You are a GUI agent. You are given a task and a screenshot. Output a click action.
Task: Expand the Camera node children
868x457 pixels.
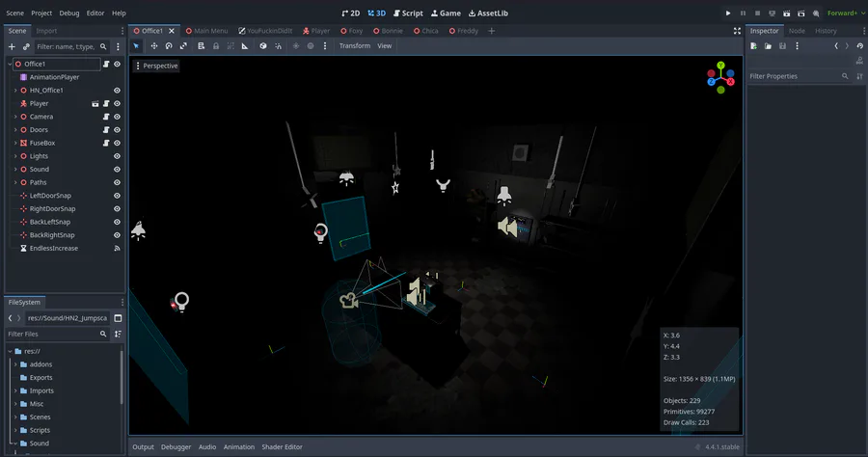click(x=15, y=117)
